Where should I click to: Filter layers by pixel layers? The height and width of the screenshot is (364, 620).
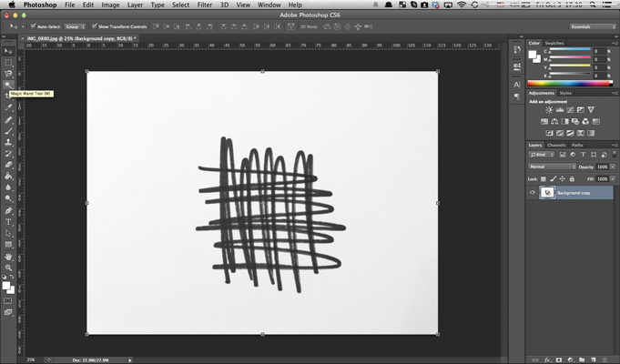point(563,155)
